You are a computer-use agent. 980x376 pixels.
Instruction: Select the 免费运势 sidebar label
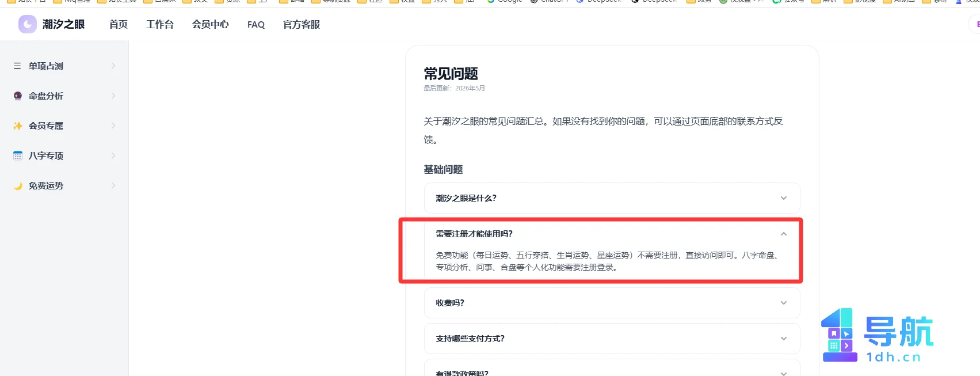[x=46, y=186]
